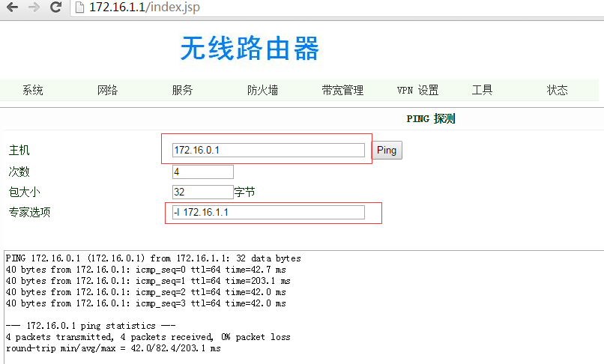Click the browser forward arrow
The image size is (604, 364).
34,9
